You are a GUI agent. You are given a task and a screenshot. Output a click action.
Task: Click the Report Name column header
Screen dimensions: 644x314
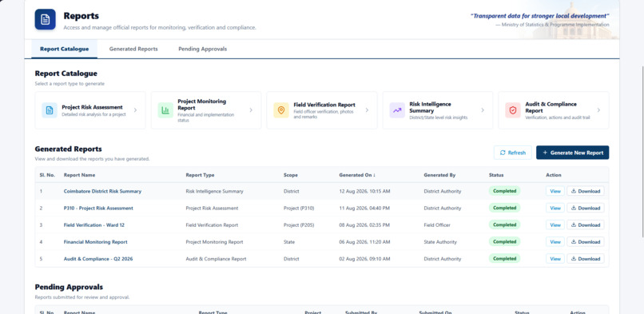[x=79, y=175]
